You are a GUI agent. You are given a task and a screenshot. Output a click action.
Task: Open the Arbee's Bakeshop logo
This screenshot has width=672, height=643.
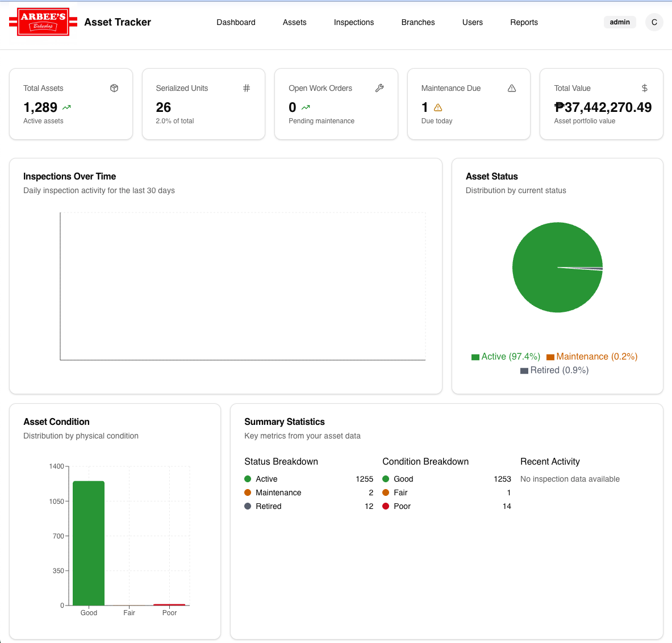(43, 22)
